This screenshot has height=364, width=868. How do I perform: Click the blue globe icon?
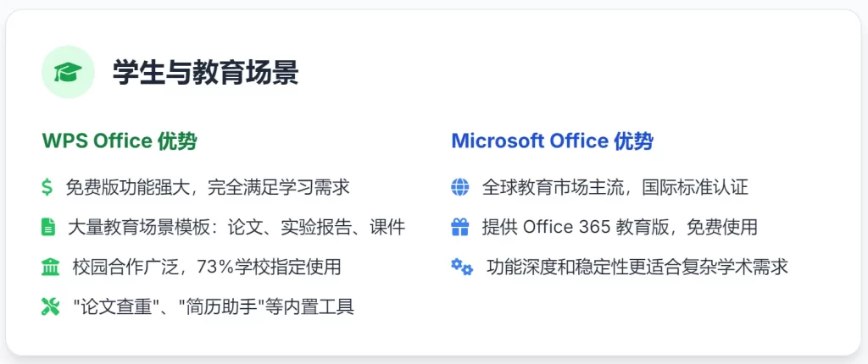coord(460,187)
